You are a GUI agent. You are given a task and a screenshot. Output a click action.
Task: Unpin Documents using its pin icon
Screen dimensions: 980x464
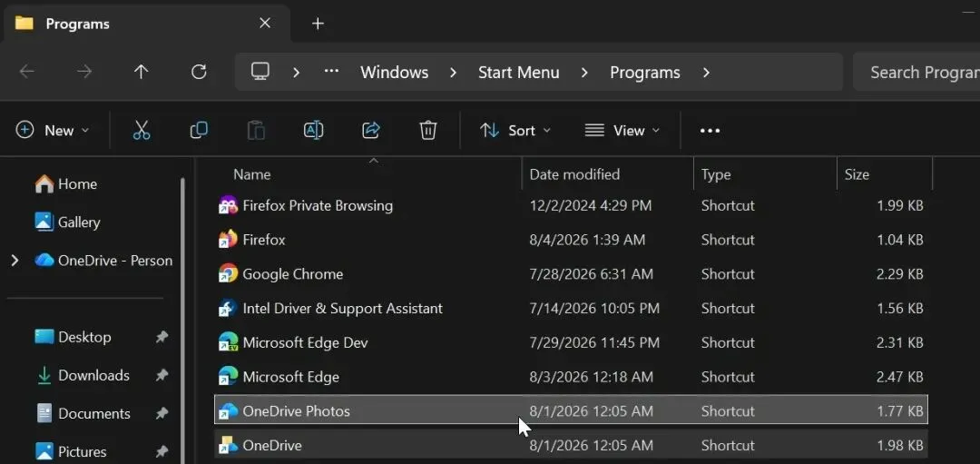pos(162,413)
